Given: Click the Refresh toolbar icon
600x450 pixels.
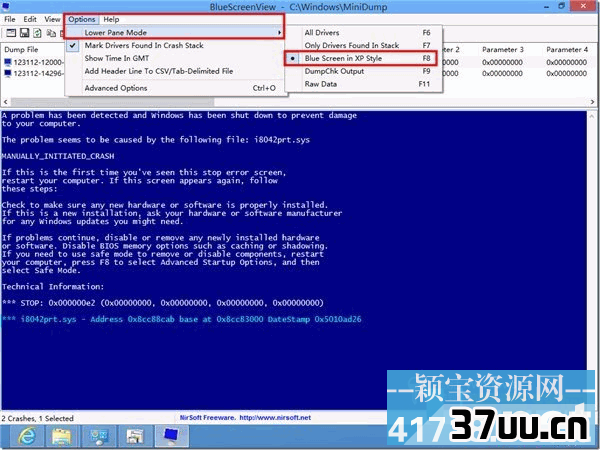Looking at the screenshot, I should coord(37,33).
